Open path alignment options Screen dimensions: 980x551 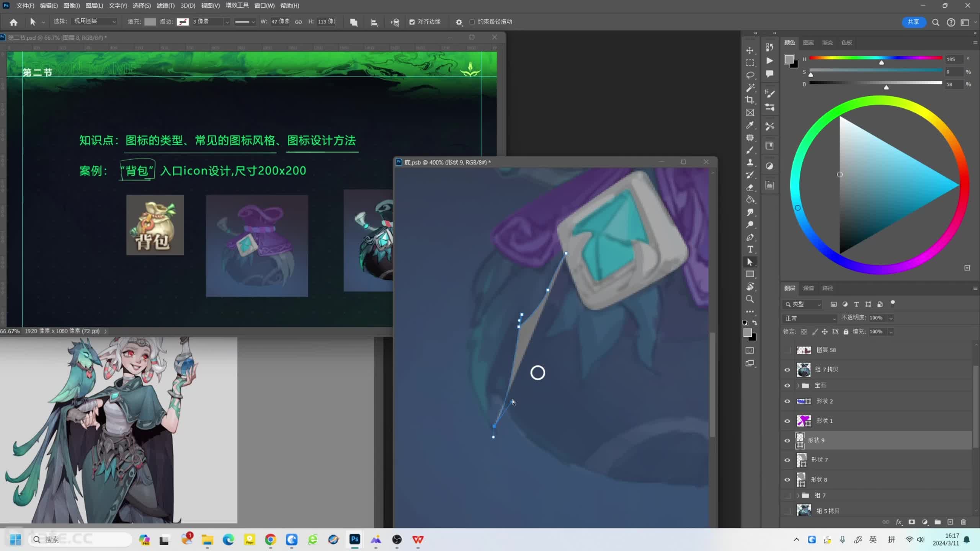(x=374, y=22)
